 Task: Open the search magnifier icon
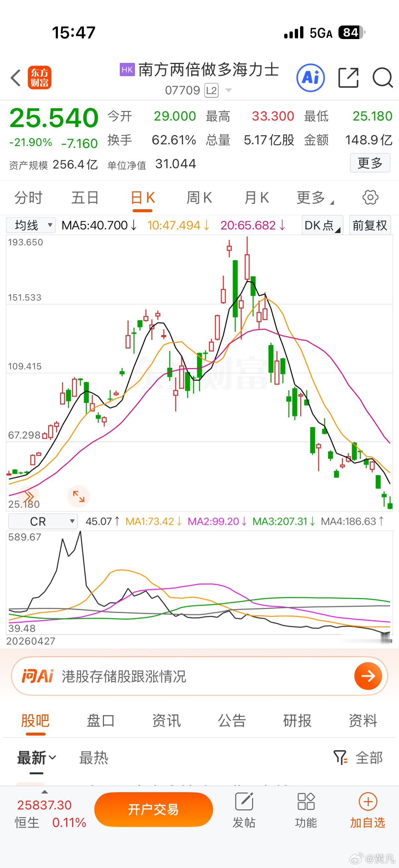point(382,78)
